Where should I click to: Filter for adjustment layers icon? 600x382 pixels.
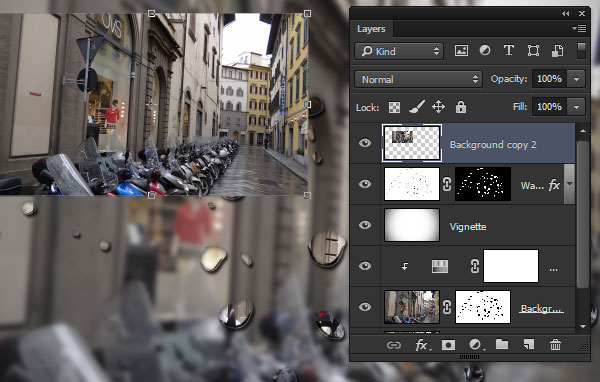click(485, 51)
